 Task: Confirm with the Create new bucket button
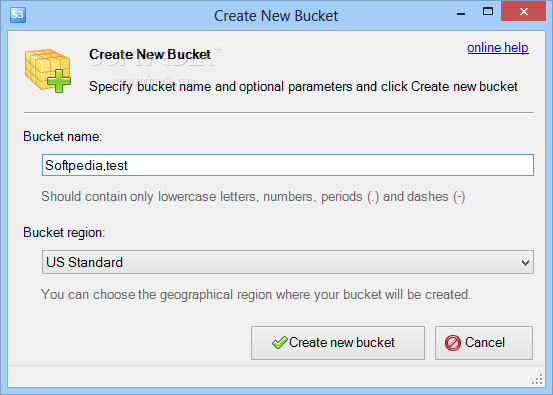[338, 343]
